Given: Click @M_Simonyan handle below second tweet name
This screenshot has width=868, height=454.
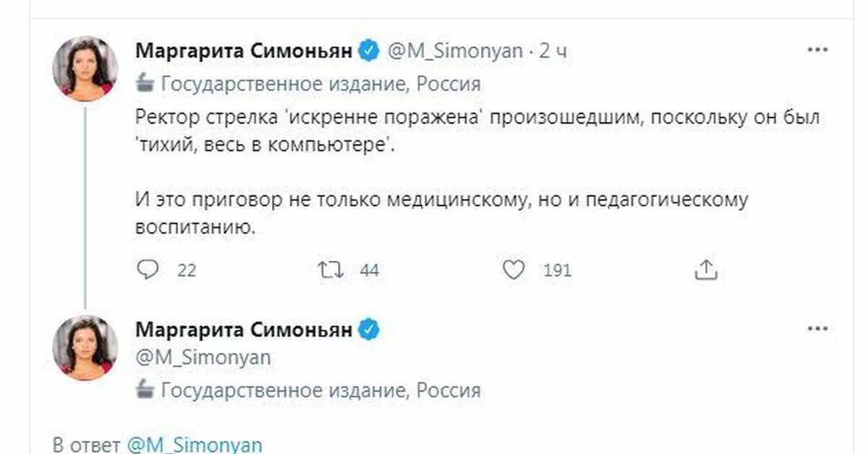Looking at the screenshot, I should click(203, 359).
